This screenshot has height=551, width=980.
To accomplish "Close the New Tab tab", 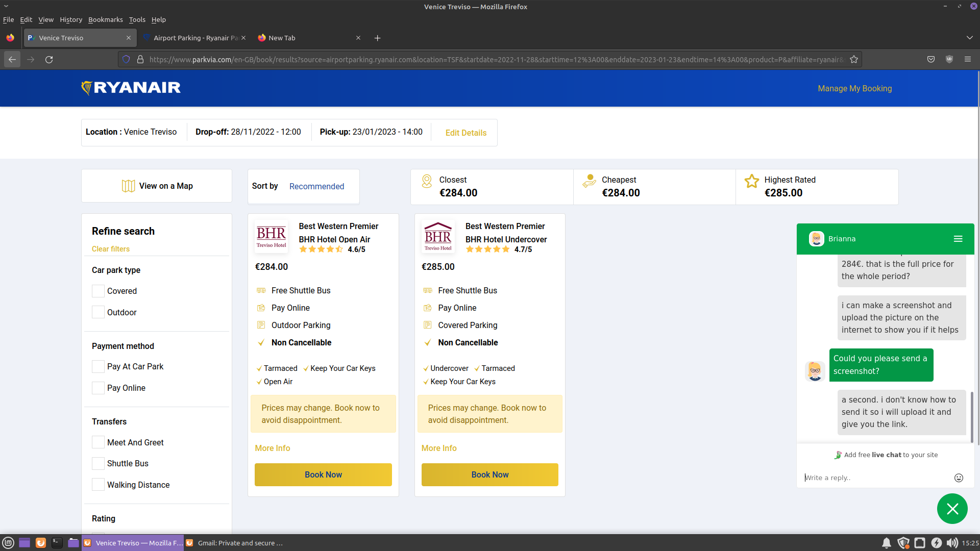I will click(358, 38).
